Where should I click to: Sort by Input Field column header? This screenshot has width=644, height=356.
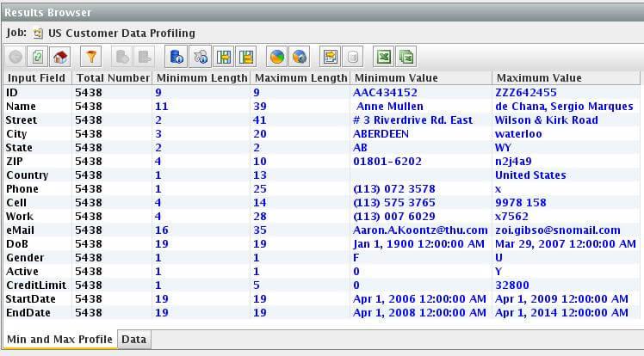coord(36,78)
